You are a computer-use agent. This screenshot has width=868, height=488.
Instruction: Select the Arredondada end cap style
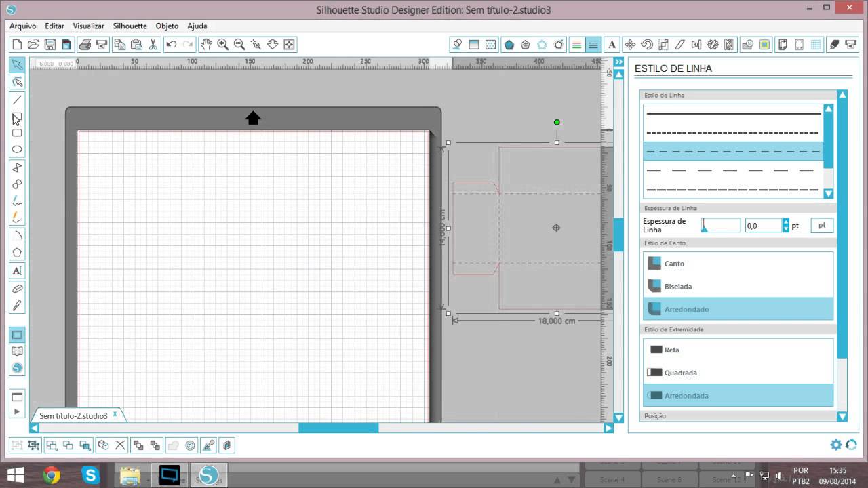pyautogui.click(x=738, y=395)
